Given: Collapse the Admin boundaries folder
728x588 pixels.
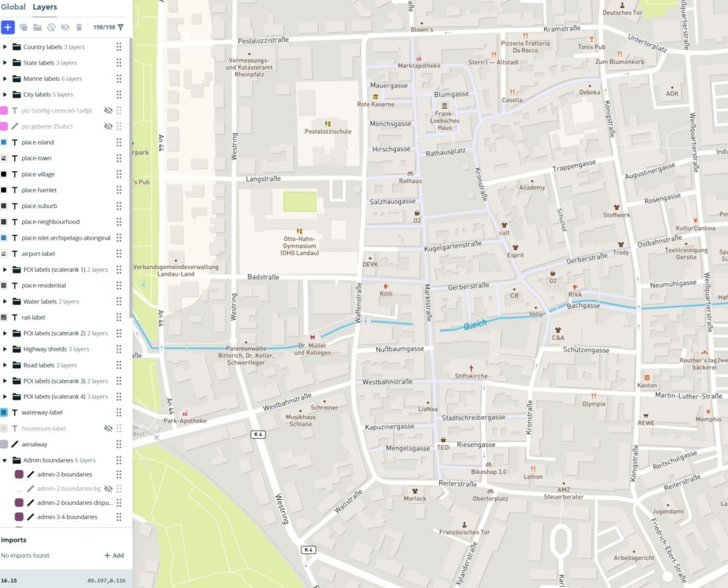Looking at the screenshot, I should [x=6, y=460].
